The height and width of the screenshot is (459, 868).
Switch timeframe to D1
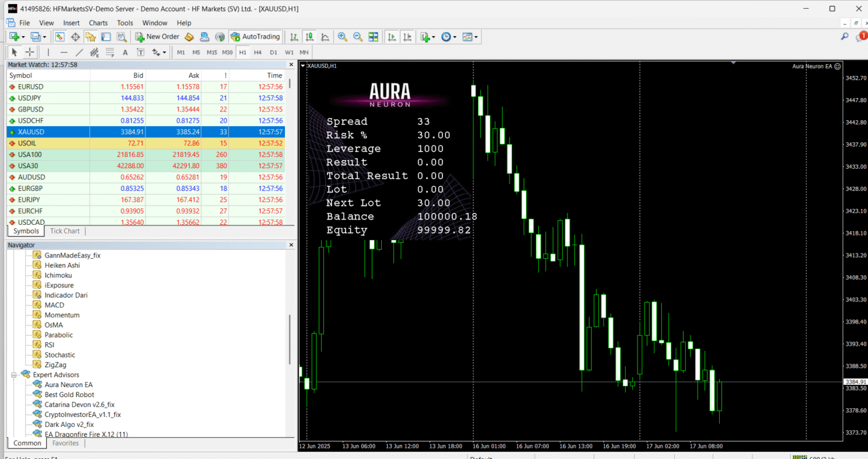[x=273, y=52]
